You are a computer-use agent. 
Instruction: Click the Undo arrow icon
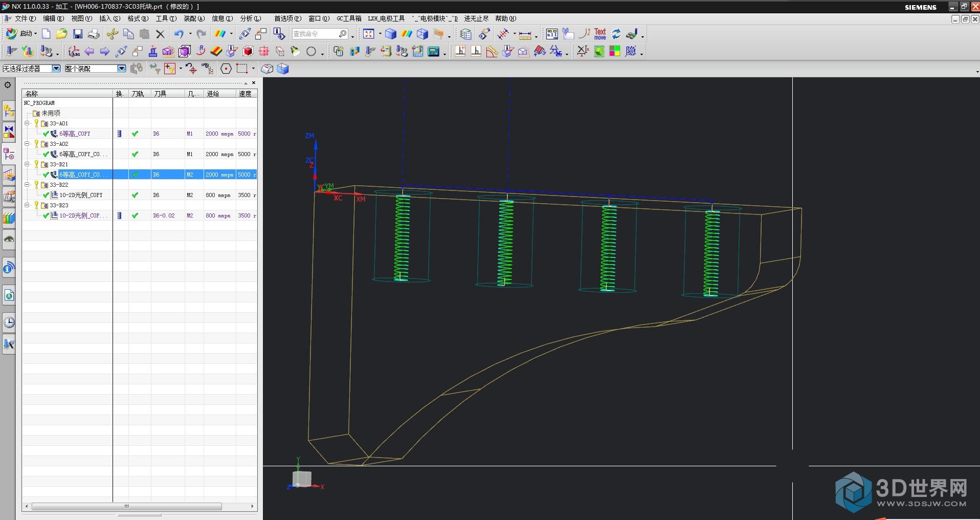click(179, 34)
